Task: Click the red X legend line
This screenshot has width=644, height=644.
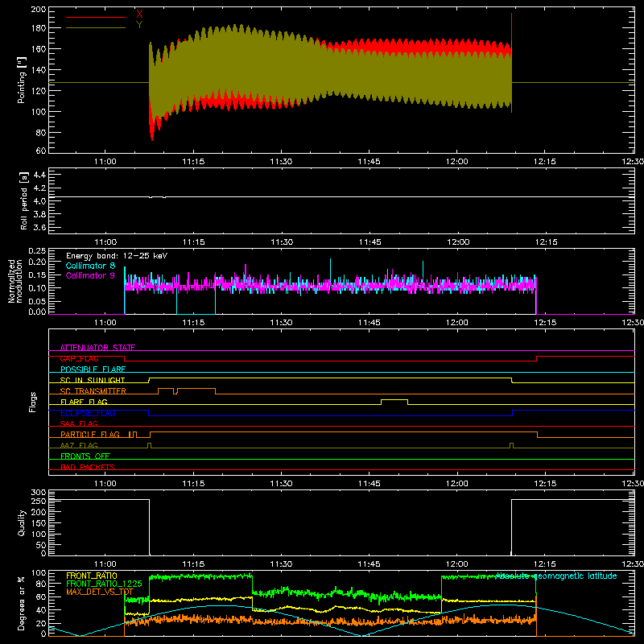Action: (x=96, y=17)
